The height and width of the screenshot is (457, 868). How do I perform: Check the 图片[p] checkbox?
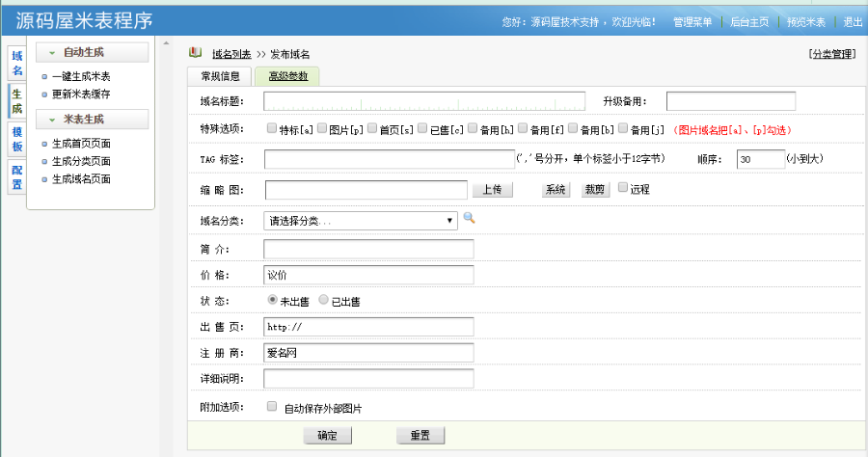click(321, 128)
